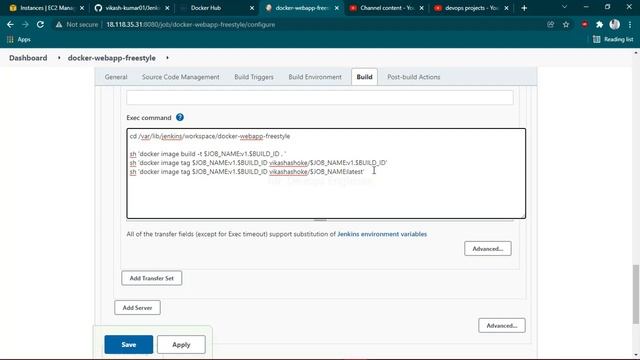Apply the configuration changes
Screen dimensions: 640x360
[x=181, y=344]
